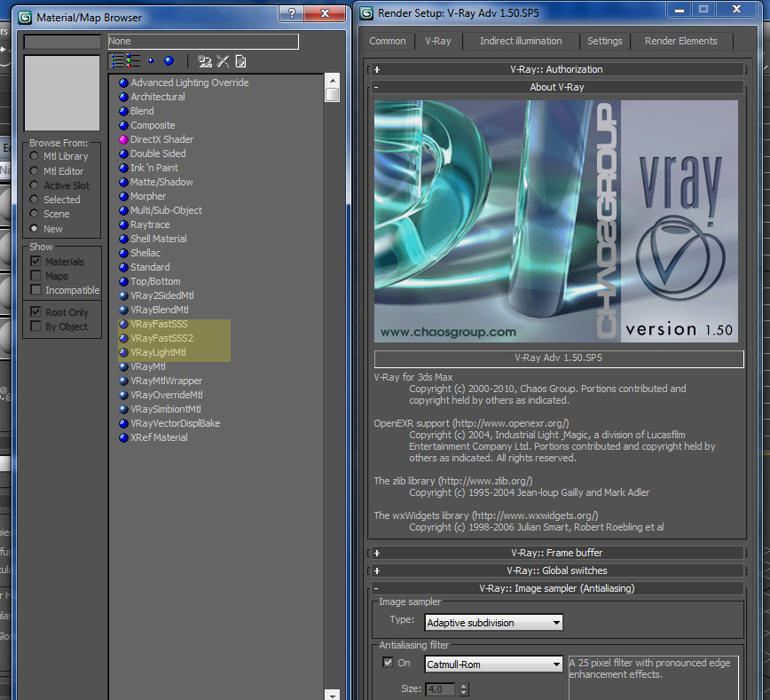
Task: Enable the Maps checkbox
Action: point(35,276)
